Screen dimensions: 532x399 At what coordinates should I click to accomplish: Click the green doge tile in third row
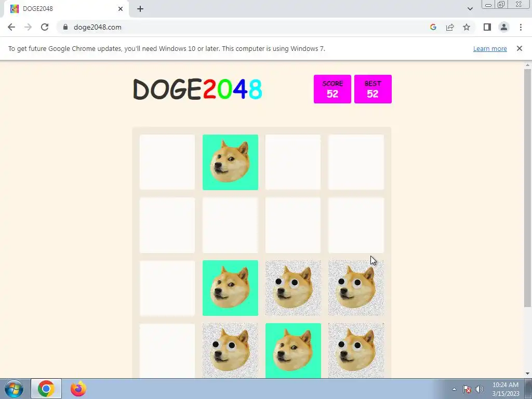pyautogui.click(x=230, y=288)
